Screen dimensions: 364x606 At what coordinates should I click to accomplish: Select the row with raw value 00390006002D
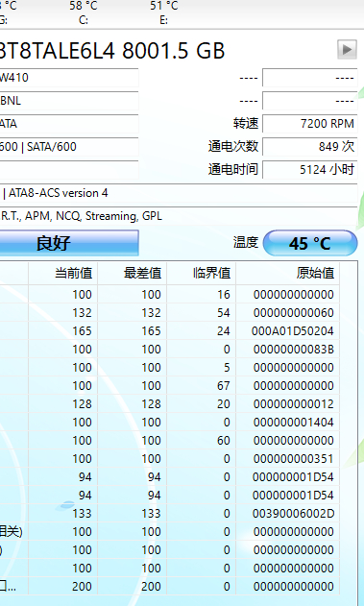170,514
